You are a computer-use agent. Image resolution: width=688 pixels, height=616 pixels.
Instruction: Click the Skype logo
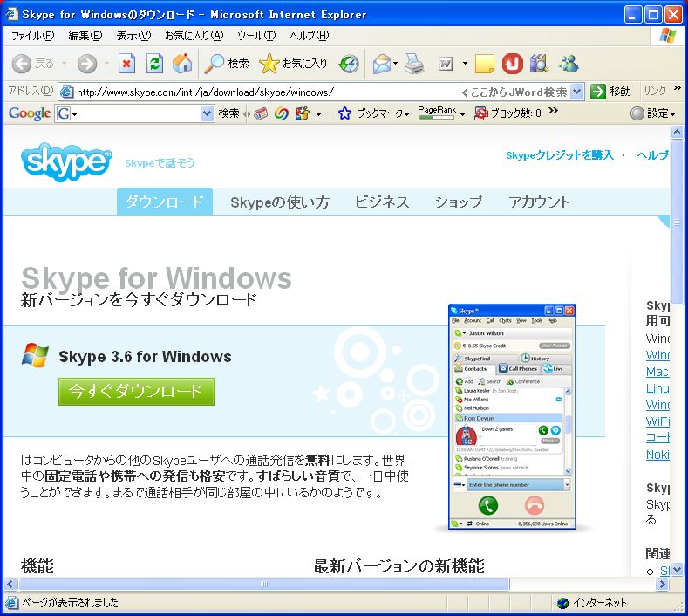pos(66,161)
